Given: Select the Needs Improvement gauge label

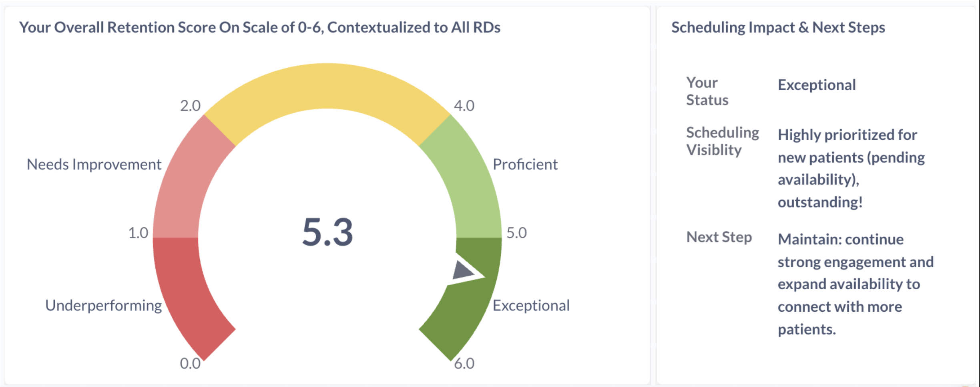Looking at the screenshot, I should pyautogui.click(x=94, y=165).
